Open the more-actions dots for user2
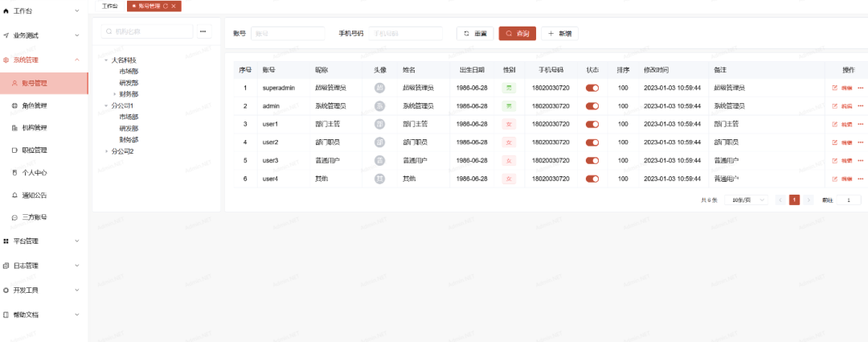 (860, 142)
